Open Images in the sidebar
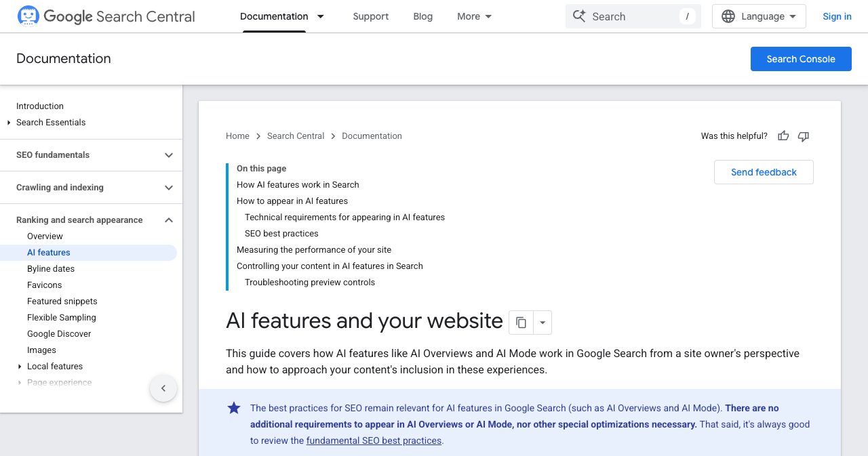 point(41,350)
